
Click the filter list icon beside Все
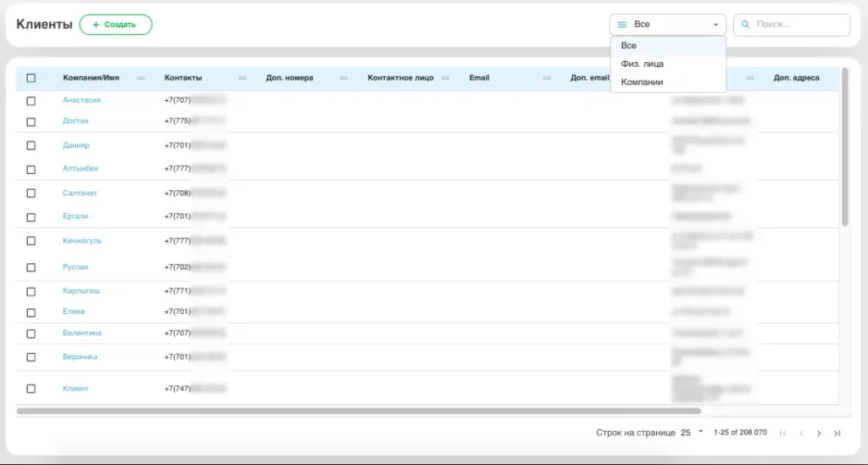622,25
